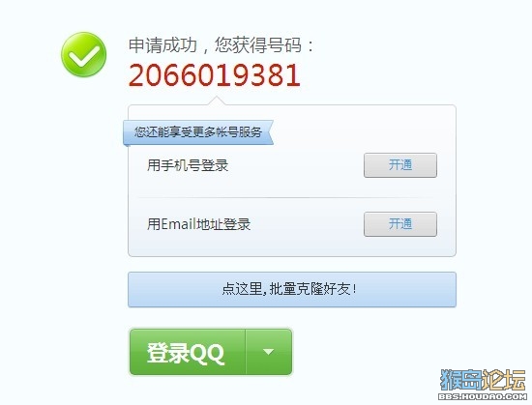Activate 开通 for phone number login
Image resolution: width=532 pixels, height=405 pixels.
tap(400, 165)
